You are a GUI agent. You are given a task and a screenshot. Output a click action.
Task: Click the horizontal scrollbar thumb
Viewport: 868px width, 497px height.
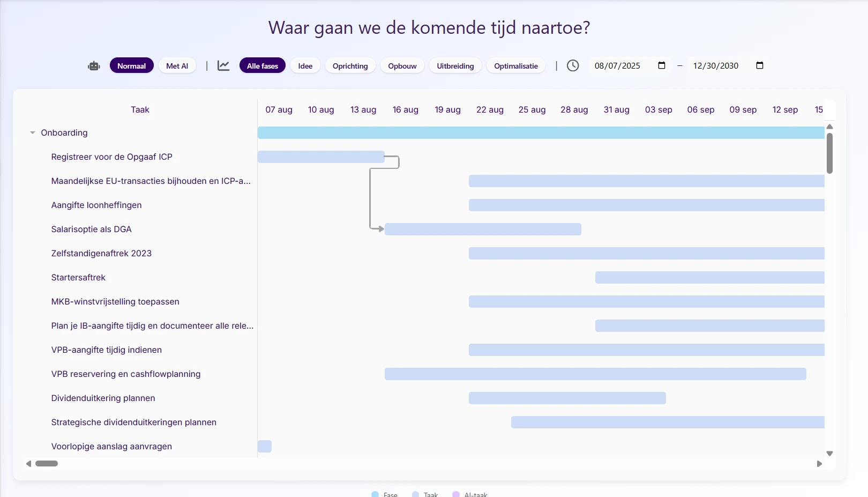pos(47,464)
